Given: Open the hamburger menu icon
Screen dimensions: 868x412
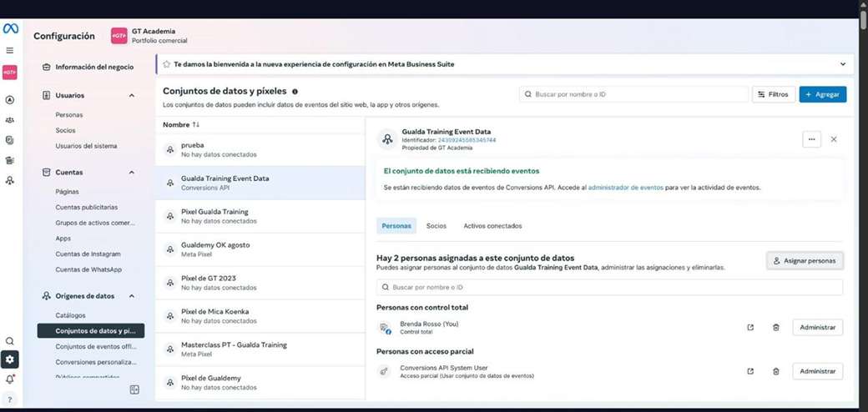Looking at the screenshot, I should point(9,50).
